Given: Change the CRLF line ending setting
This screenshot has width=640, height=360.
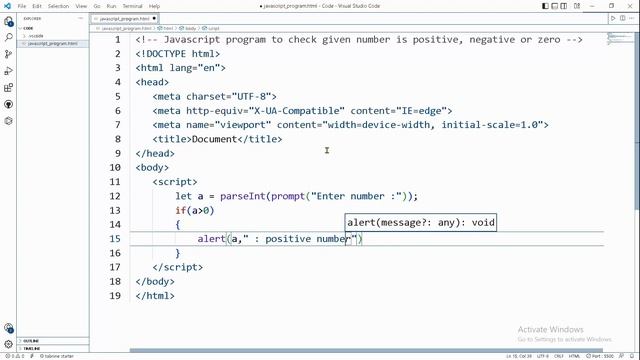Looking at the screenshot, I should click(x=559, y=356).
